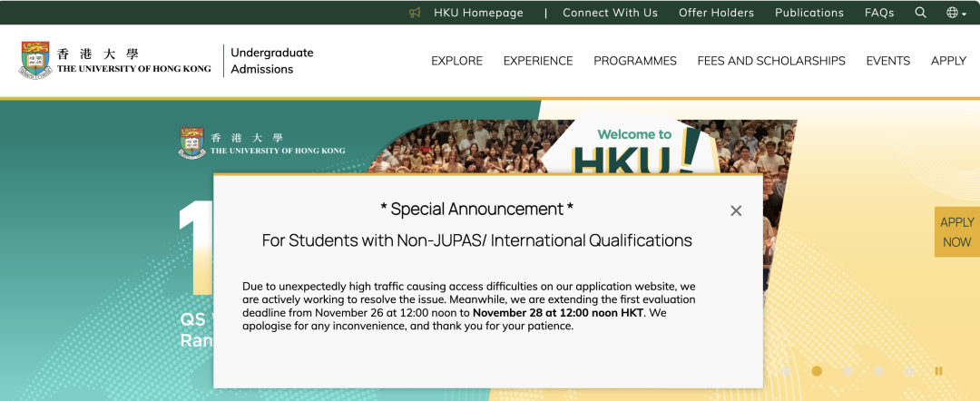Click the megaphone announcement icon
The width and height of the screenshot is (980, 401).
[415, 13]
